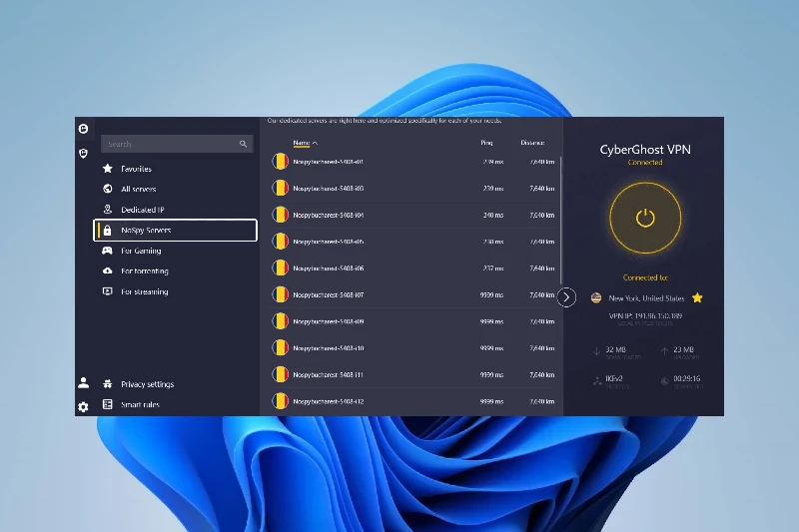Click the gamepad icon beside For Gaming
The image size is (799, 532).
pyautogui.click(x=107, y=251)
